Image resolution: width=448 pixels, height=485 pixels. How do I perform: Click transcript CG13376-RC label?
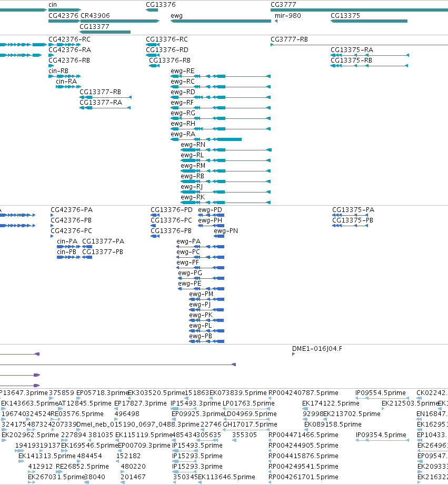[167, 39]
